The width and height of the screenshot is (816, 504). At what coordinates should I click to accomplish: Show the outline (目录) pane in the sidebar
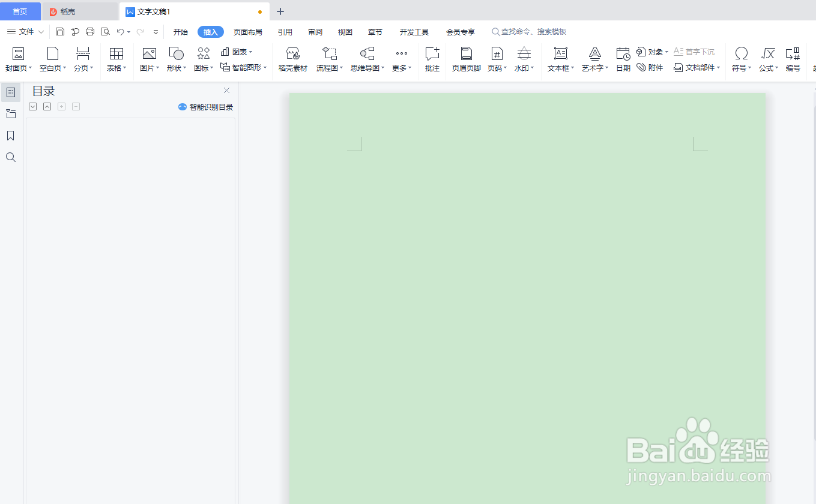point(11,92)
